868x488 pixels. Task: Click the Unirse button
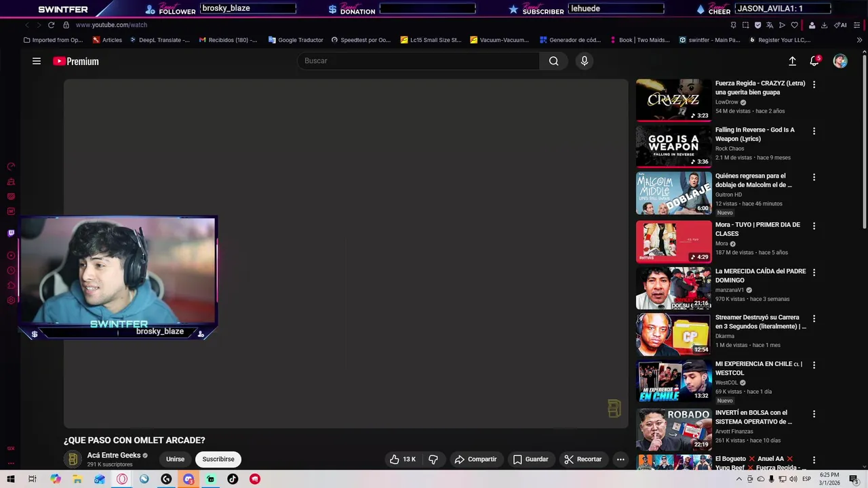175,459
